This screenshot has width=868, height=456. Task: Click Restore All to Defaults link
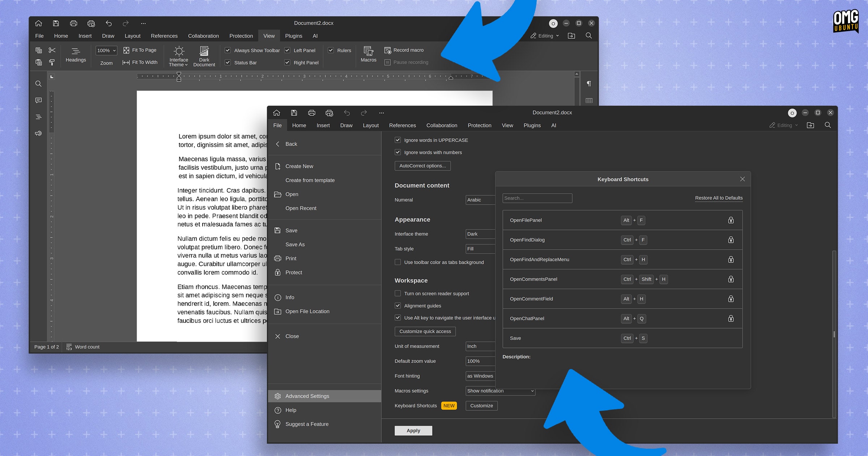tap(719, 198)
